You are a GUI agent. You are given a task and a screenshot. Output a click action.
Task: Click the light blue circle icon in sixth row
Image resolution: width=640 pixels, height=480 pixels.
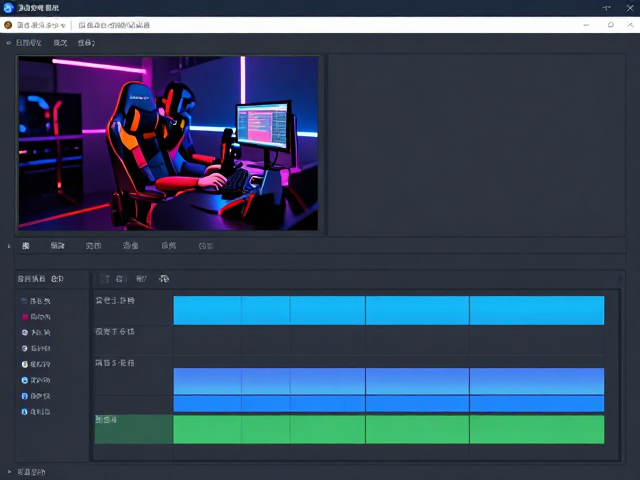coord(24,380)
